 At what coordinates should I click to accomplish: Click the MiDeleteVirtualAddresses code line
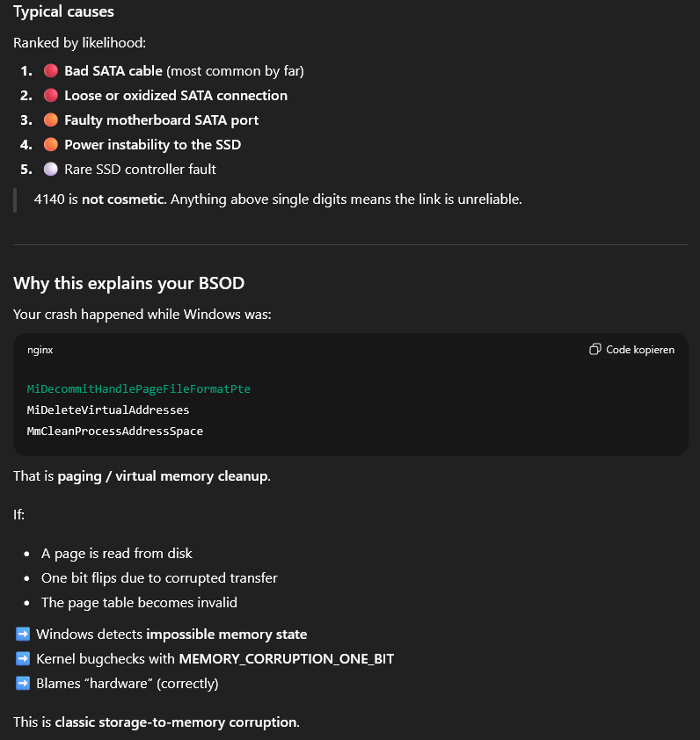108,410
